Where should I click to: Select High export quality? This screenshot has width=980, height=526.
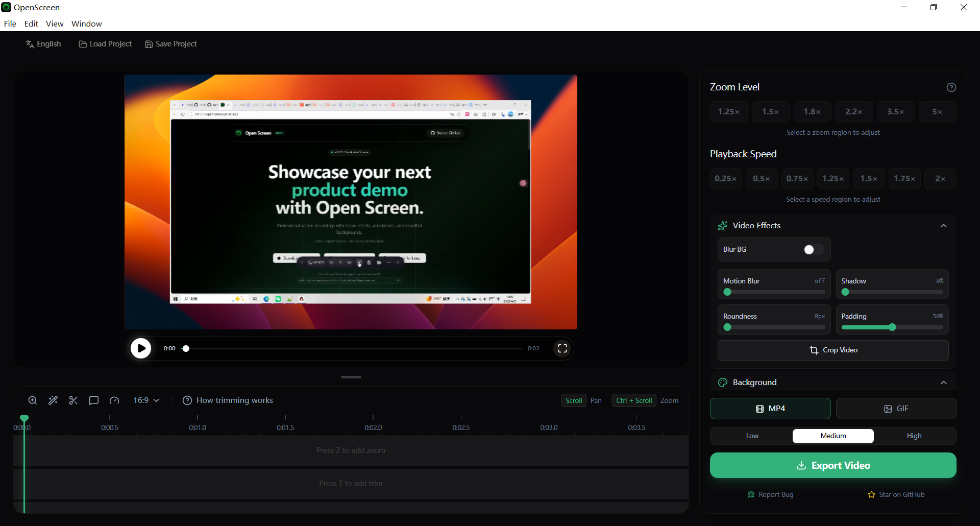[914, 436]
